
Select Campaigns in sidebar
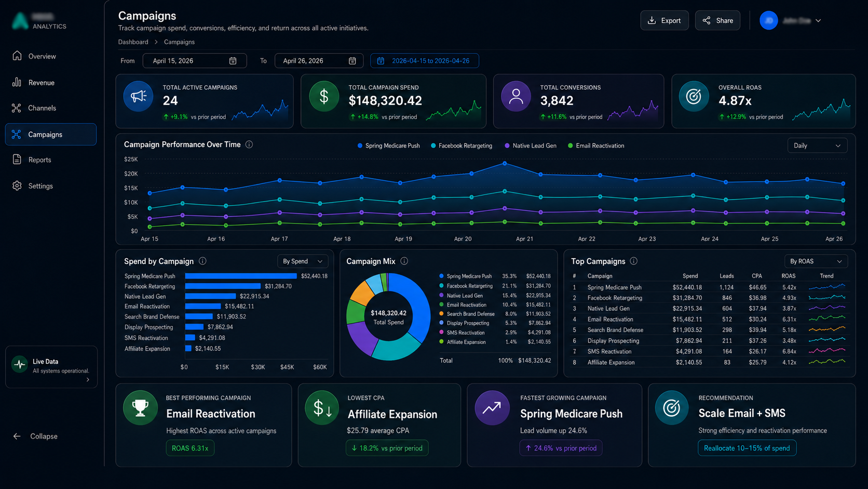click(51, 134)
